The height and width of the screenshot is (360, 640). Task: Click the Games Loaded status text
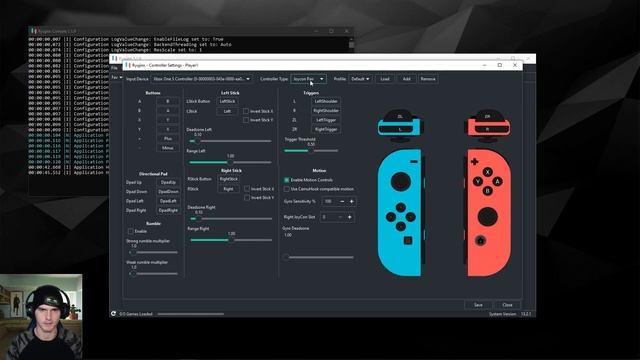tap(136, 314)
